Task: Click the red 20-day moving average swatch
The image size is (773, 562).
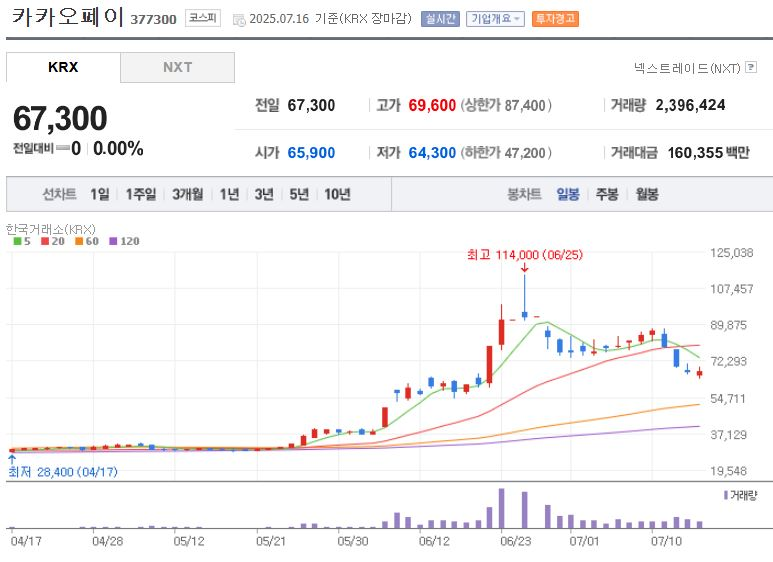Action: point(45,241)
